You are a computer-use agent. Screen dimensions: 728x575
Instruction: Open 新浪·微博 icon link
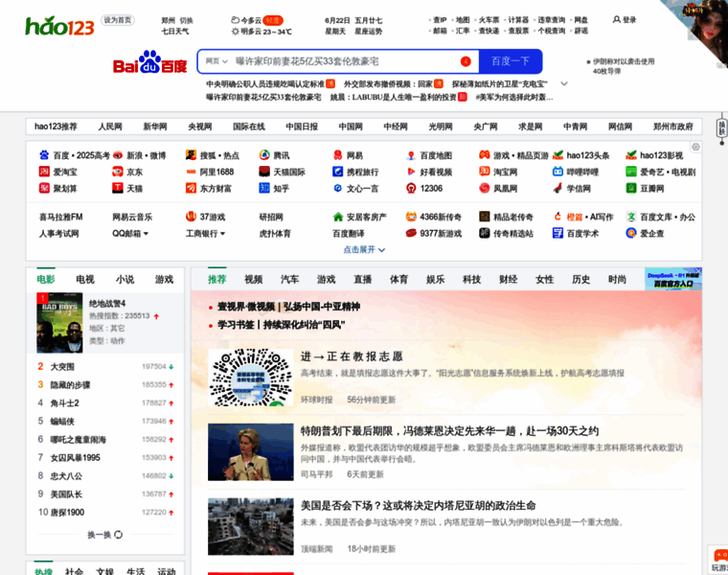118,155
